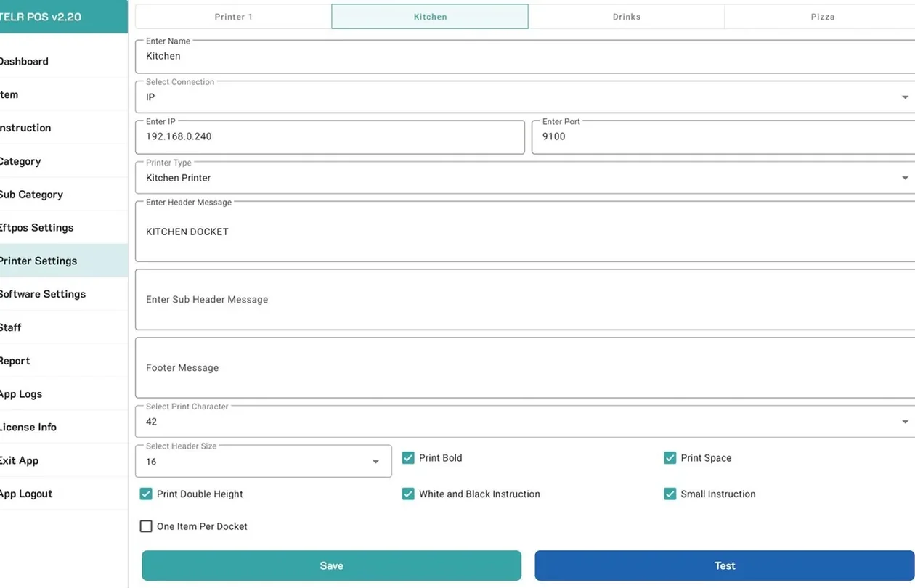
Task: Click the Header Message field with KITCHEN DOCKET
Action: [525, 232]
